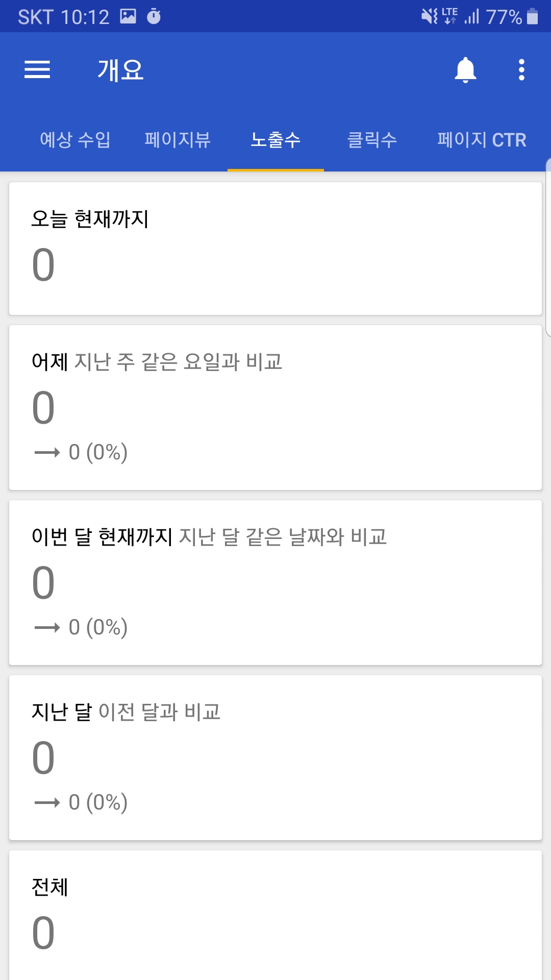This screenshot has width=551, height=980.
Task: Open the 지난 달 comparison card
Action: click(x=275, y=757)
